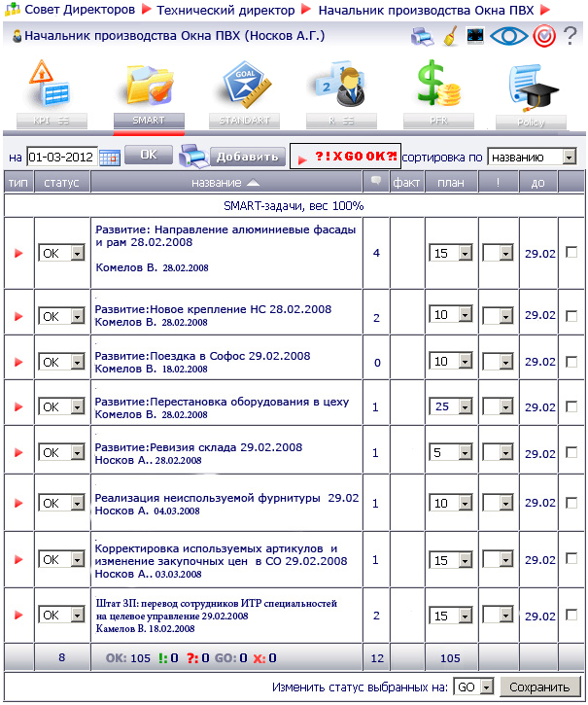
Task: Open status dropdown in Поездка в Софос row
Action: pos(61,362)
